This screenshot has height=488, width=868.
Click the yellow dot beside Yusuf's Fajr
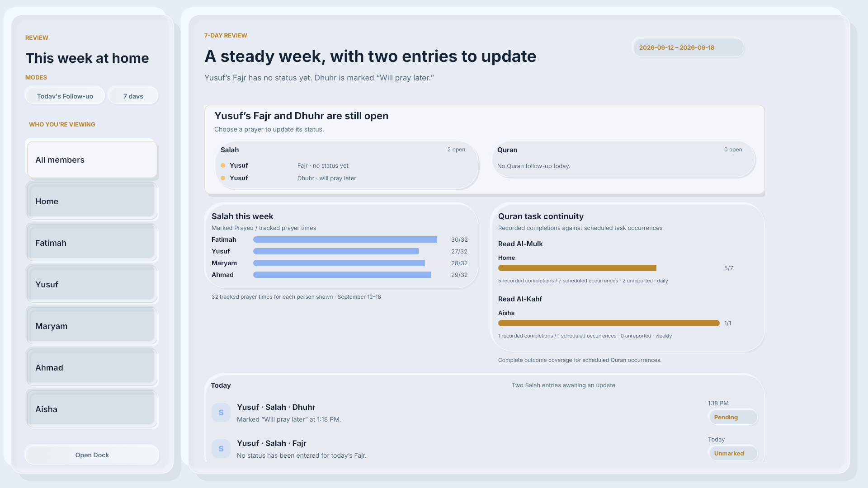[x=223, y=165]
